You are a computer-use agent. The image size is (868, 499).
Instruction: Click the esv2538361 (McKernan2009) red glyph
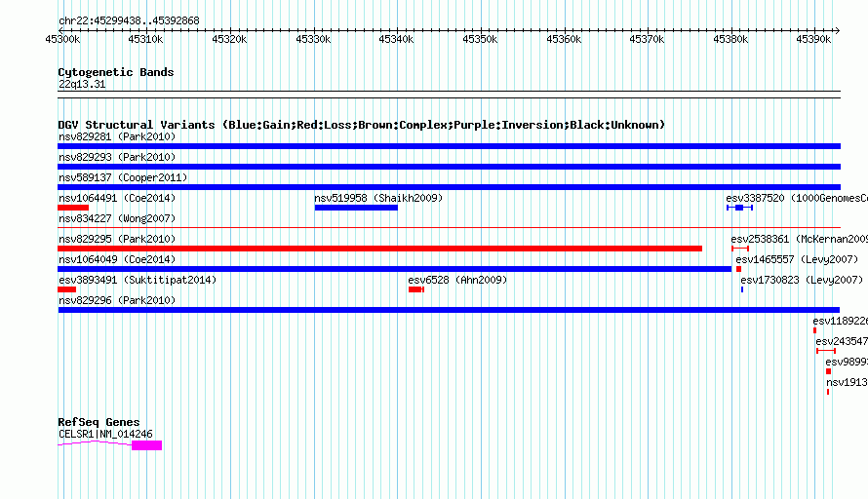[740, 249]
